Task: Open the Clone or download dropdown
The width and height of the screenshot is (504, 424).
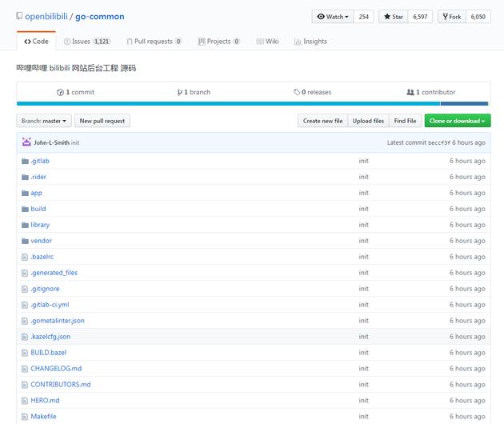Action: (x=458, y=121)
